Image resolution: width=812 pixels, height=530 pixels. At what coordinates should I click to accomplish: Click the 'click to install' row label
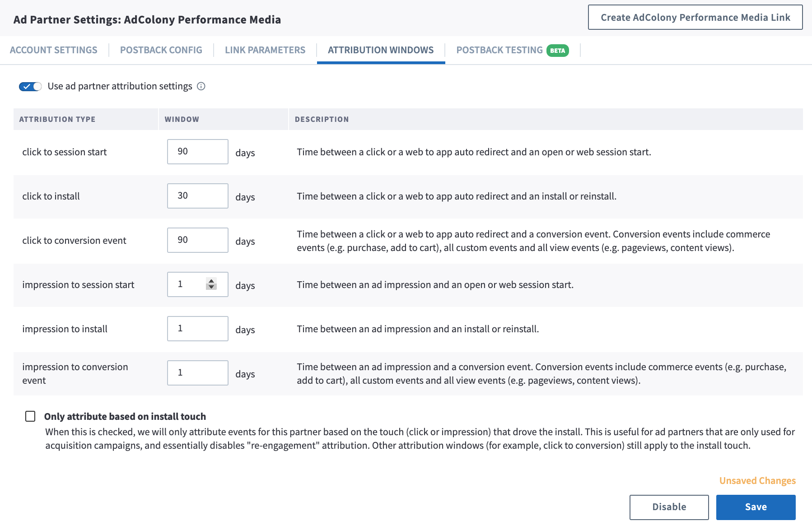[51, 196]
